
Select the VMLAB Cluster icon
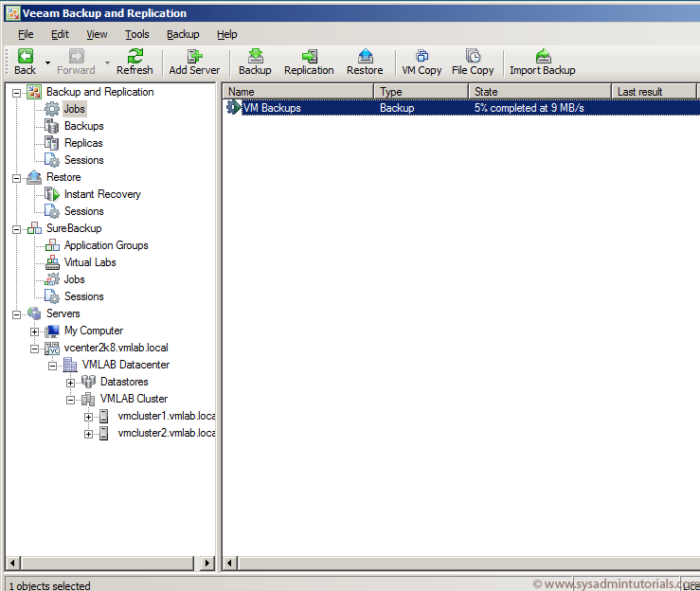(88, 399)
